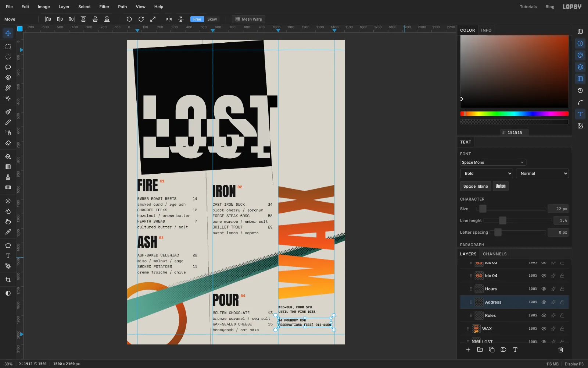588x368 pixels.
Task: Select the Crop tool
Action: 8,280
